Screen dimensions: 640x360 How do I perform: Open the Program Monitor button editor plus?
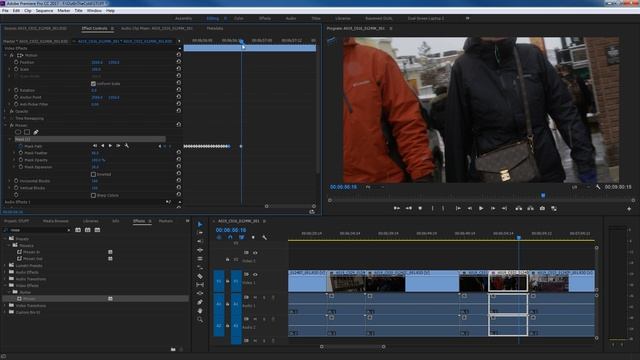click(629, 209)
